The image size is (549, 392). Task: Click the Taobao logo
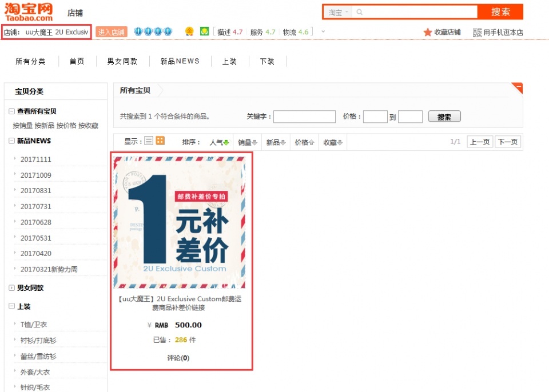tap(29, 11)
